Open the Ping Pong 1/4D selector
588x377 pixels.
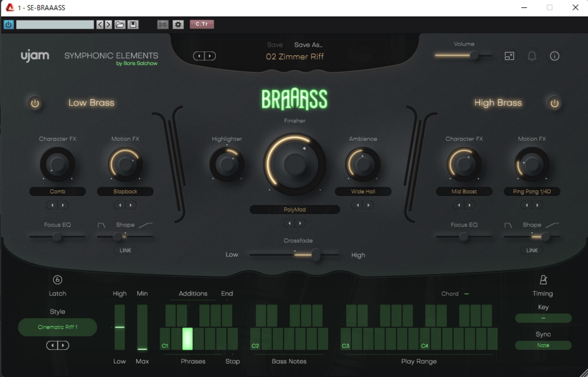(x=532, y=191)
